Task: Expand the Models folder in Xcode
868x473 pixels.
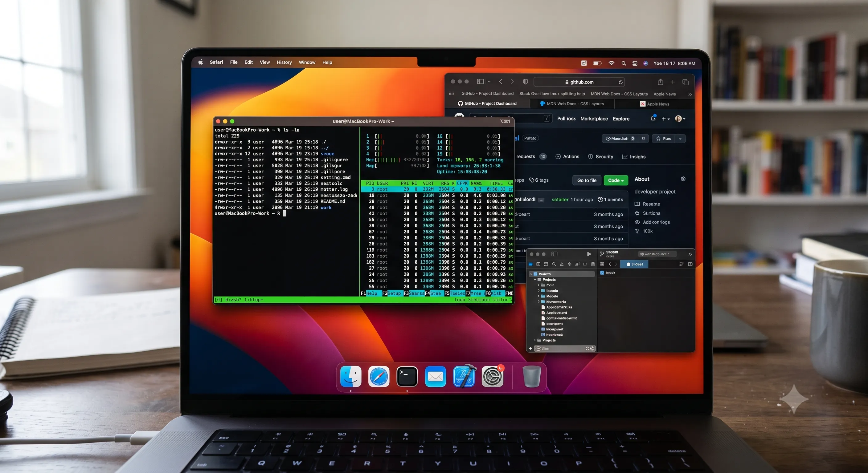Action: [x=538, y=296]
